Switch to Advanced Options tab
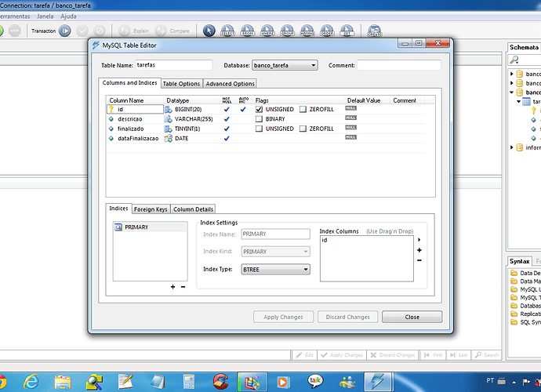This screenshot has height=392, width=541. tap(231, 84)
